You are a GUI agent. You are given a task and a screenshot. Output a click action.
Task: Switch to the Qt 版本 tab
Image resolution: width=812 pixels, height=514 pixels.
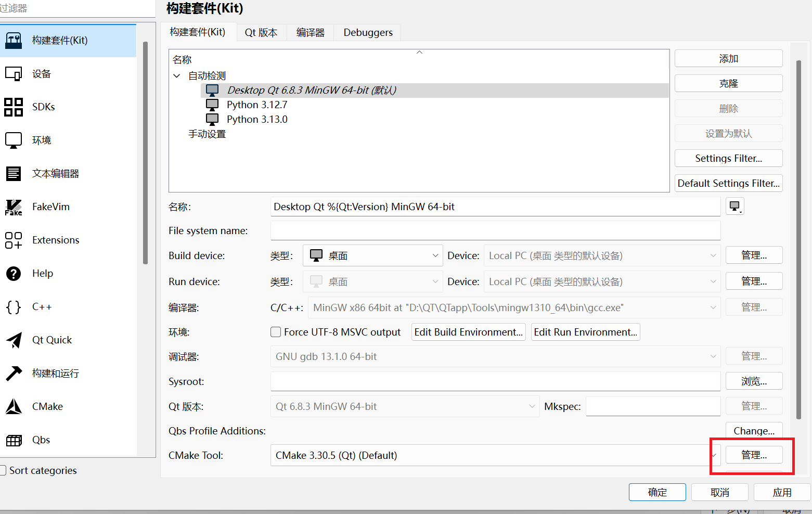pos(261,33)
